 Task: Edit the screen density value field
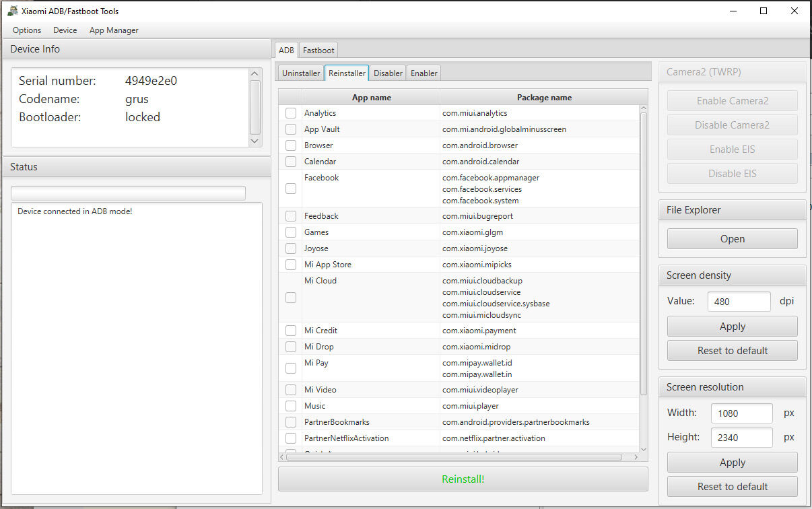[739, 302]
